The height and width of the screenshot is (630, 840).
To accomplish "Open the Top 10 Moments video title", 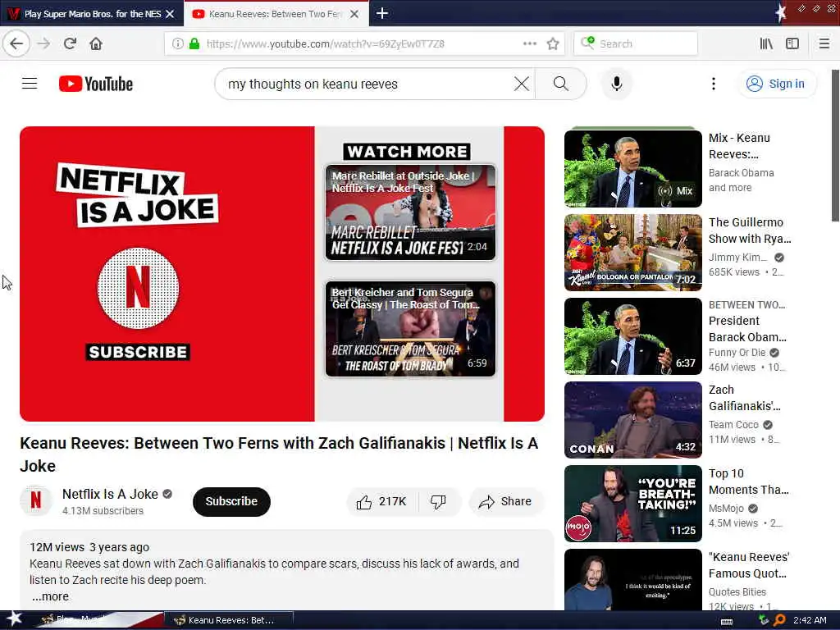I will tap(748, 482).
